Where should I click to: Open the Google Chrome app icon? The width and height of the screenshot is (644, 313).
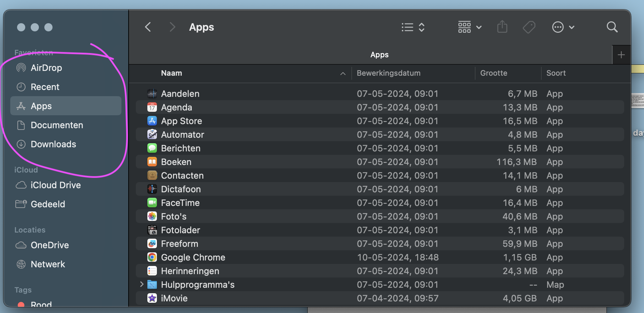[152, 257]
